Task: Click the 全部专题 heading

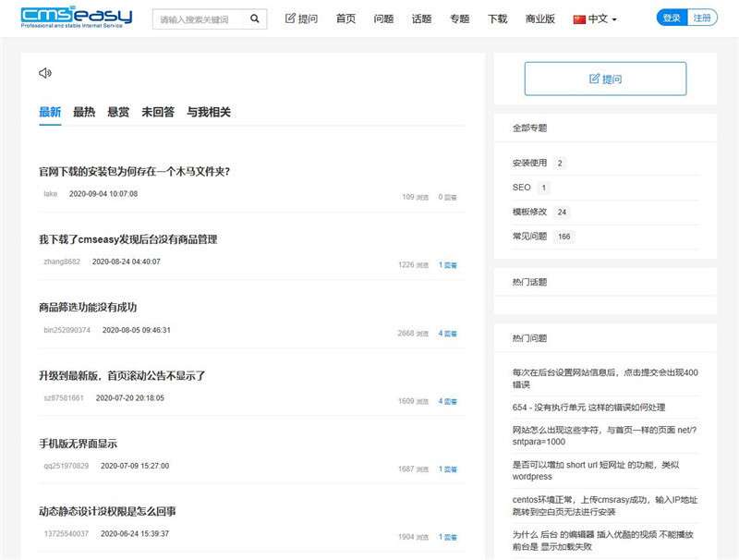Action: [x=529, y=128]
